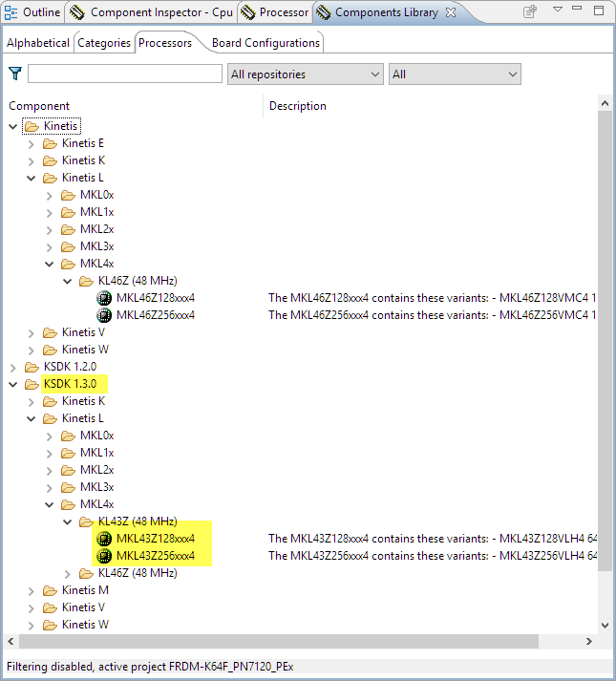
Task: Collapse the KL43Z (48 MHz) node
Action: (68, 522)
